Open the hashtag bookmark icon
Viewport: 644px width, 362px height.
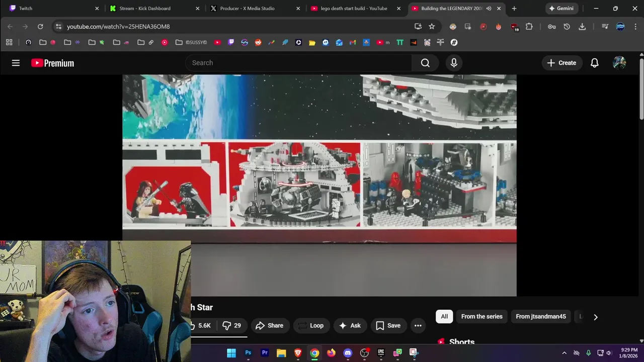point(454,43)
